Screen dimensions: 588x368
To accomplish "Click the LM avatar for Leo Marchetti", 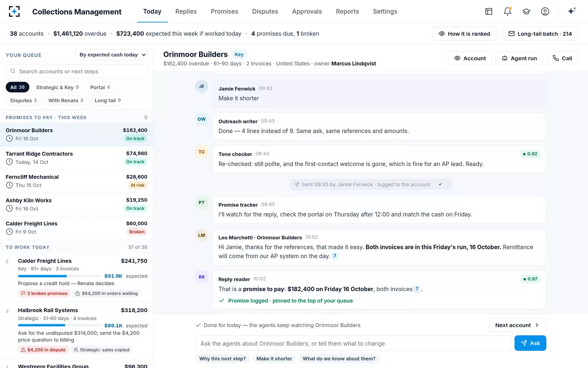I will [202, 236].
